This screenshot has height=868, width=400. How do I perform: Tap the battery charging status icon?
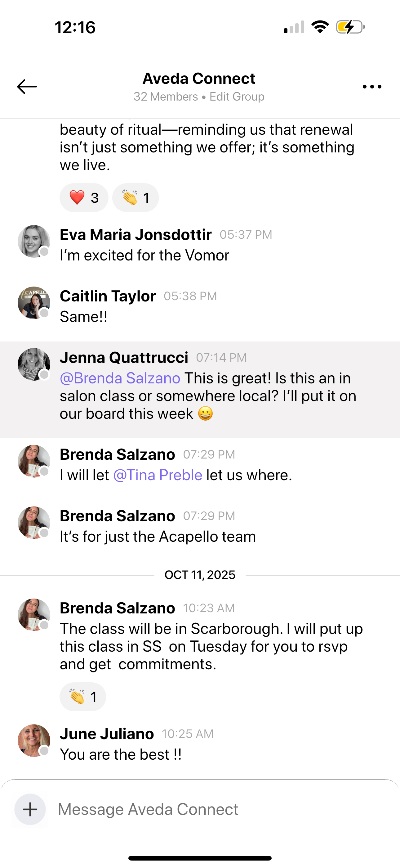pyautogui.click(x=350, y=27)
